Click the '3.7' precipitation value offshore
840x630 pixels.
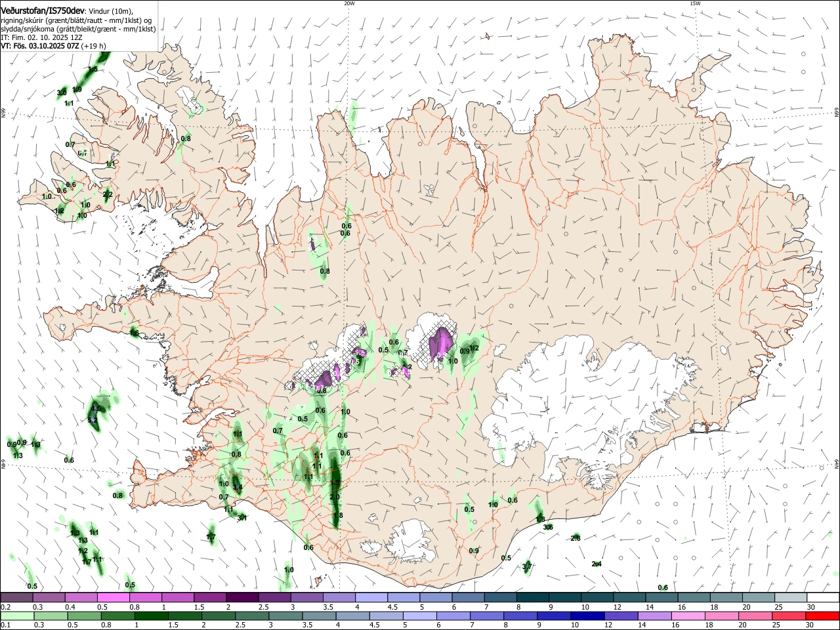527,566
